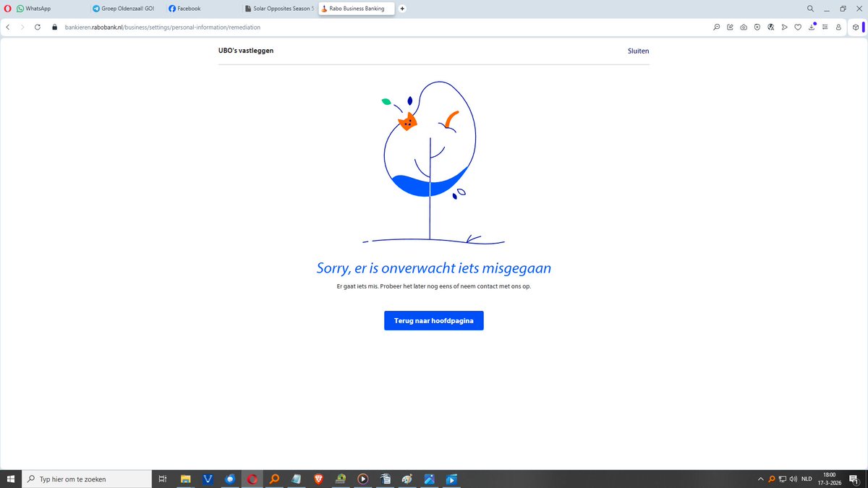Open the orange magnifier app on taskbar
The height and width of the screenshot is (488, 868).
coord(274,479)
